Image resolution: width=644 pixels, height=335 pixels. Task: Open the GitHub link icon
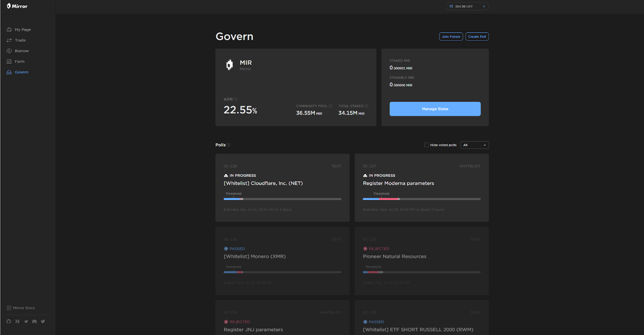point(9,321)
